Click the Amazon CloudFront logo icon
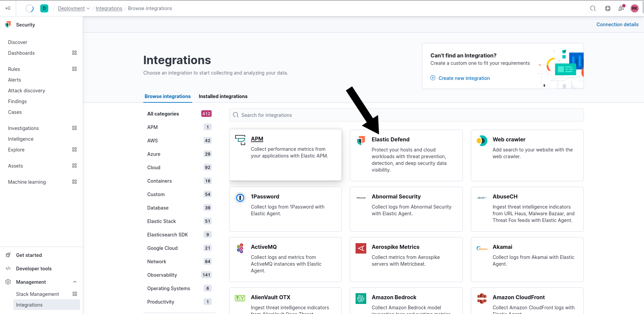644x314 pixels. click(482, 298)
